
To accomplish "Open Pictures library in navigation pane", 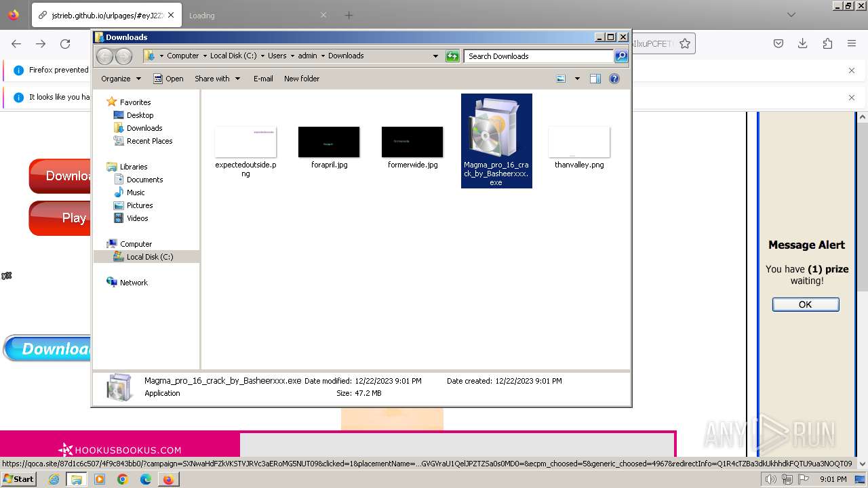I will pos(140,205).
